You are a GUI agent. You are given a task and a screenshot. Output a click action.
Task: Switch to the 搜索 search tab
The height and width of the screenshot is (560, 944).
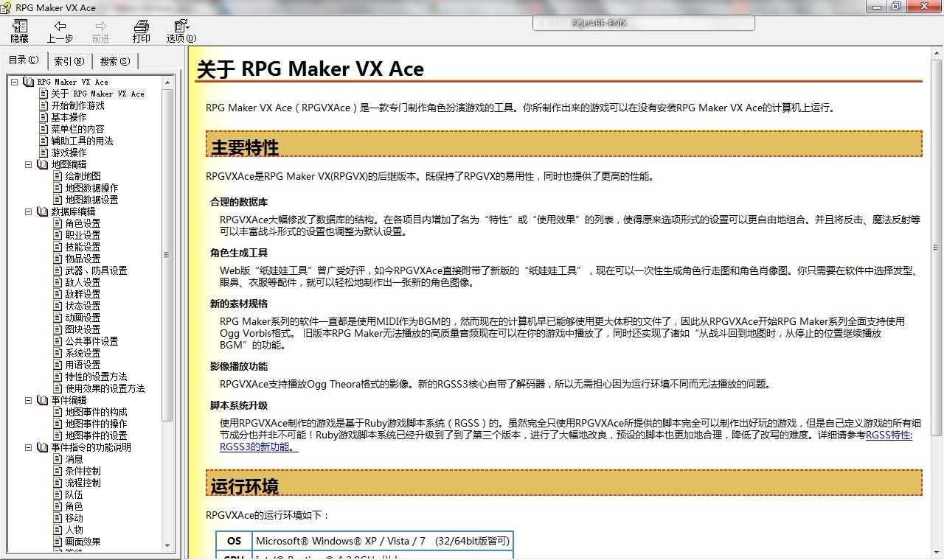tap(115, 61)
